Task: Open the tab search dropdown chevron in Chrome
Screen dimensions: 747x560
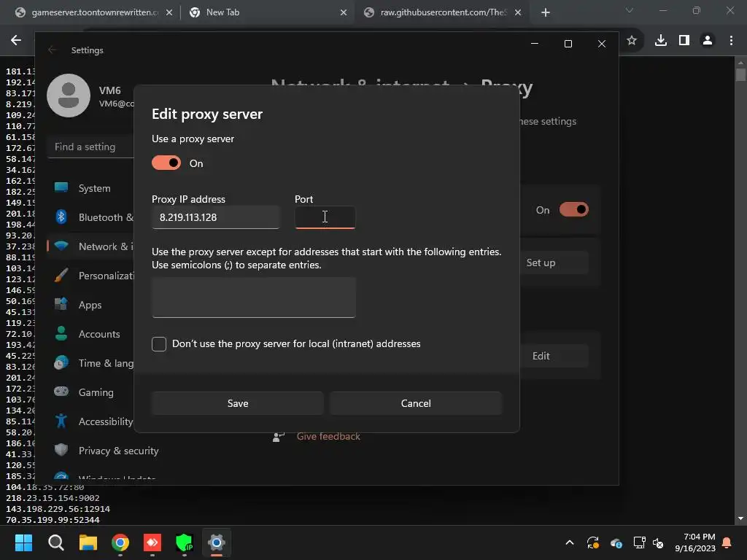Action: 630,10
